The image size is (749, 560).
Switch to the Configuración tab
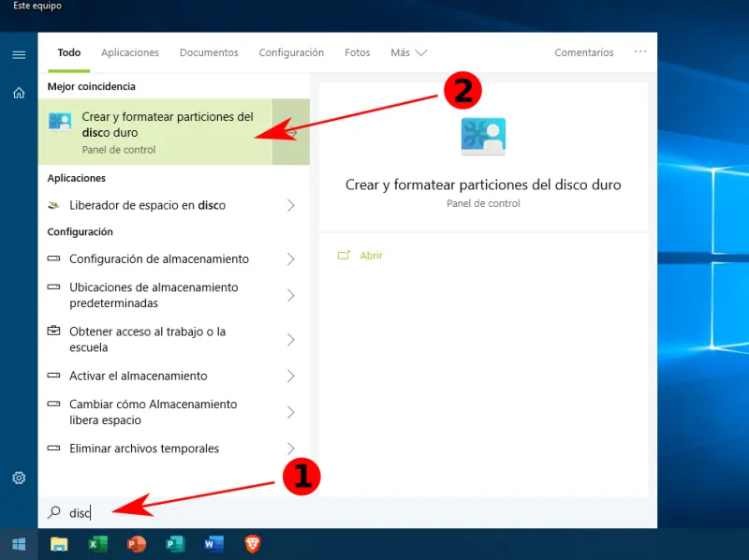coord(291,52)
